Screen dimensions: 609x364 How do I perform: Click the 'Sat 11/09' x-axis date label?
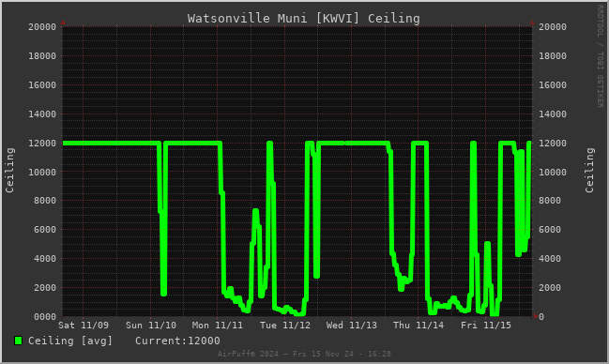[84, 326]
